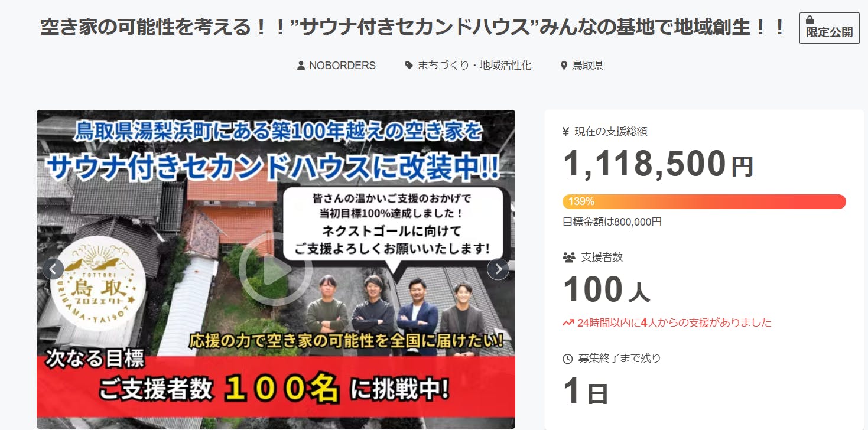Click the 限定公開 lock badge

(829, 28)
